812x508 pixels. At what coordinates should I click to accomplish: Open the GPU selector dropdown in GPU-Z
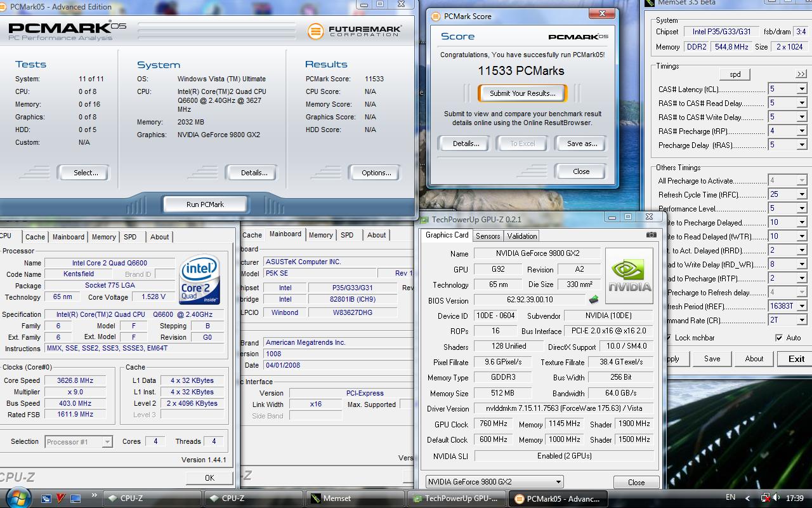click(x=558, y=482)
